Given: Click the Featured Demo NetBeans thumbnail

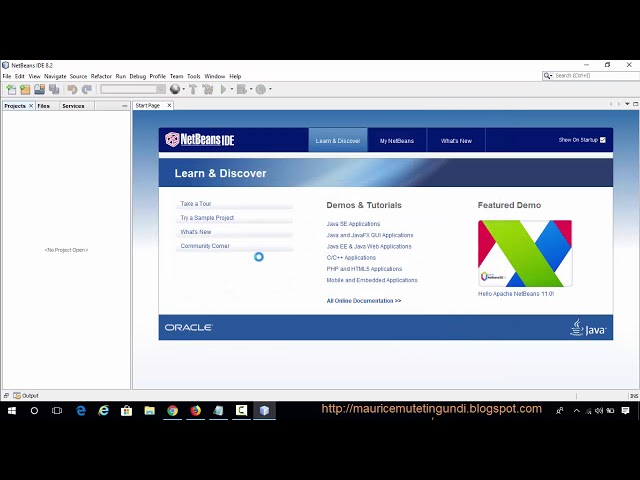Looking at the screenshot, I should coord(525,253).
